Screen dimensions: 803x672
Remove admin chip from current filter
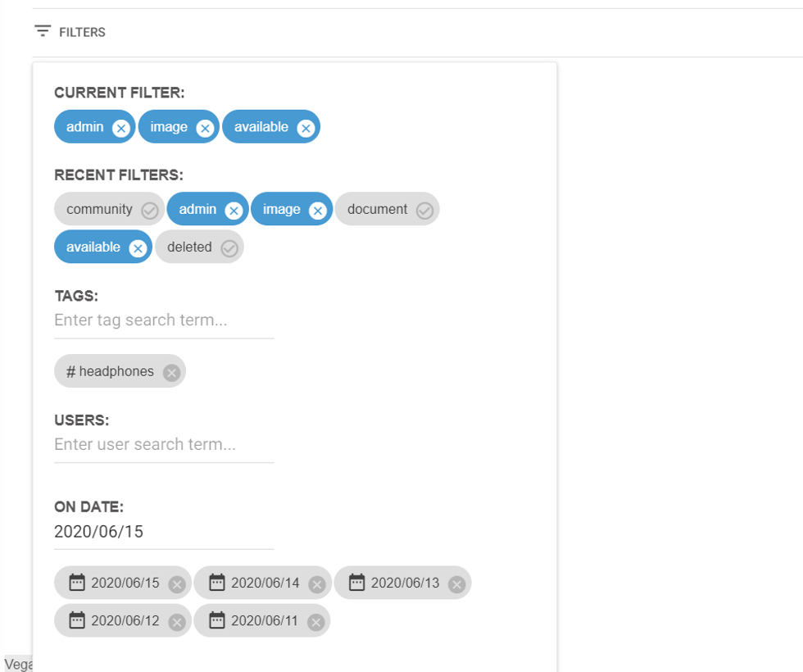pos(120,128)
